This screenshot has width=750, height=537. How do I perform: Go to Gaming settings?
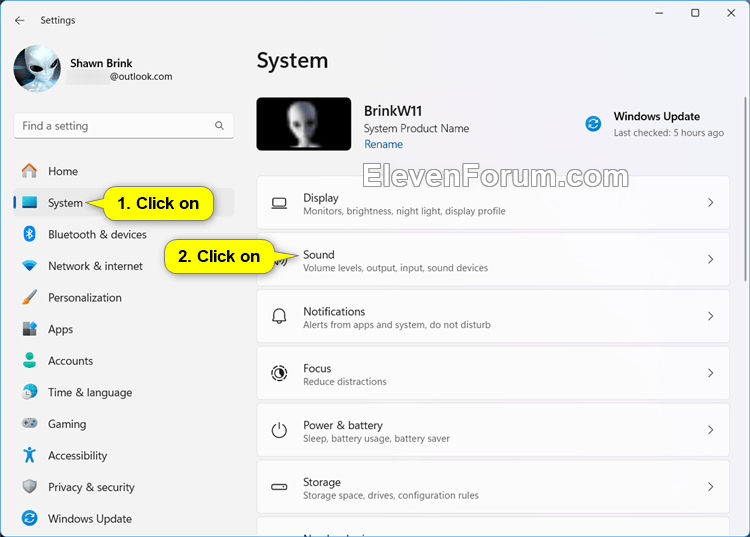point(123,424)
